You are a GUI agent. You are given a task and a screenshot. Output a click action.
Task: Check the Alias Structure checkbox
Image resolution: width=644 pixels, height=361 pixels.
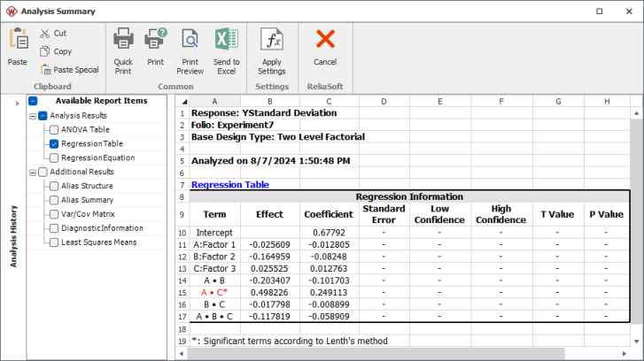tap(54, 186)
